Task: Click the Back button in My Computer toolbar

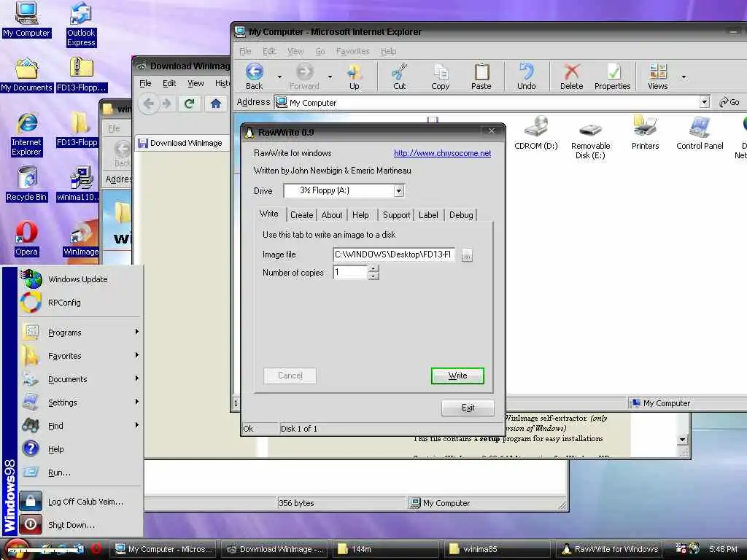Action: point(255,76)
